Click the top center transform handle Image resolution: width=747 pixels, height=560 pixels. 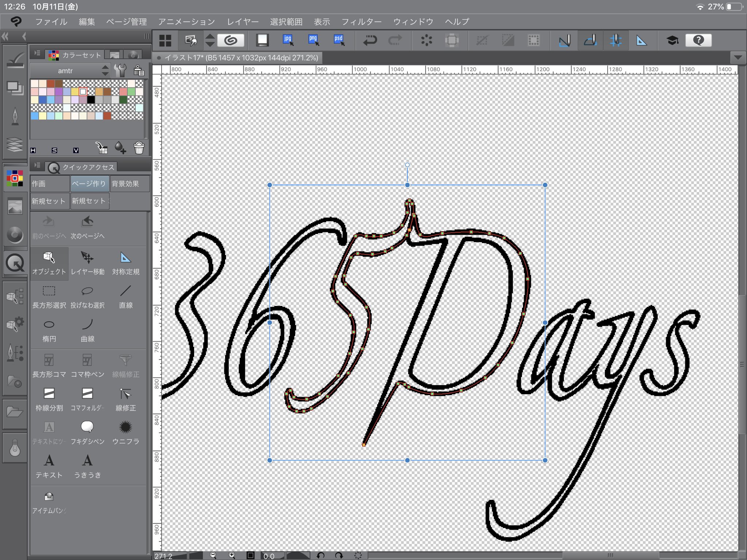(407, 185)
